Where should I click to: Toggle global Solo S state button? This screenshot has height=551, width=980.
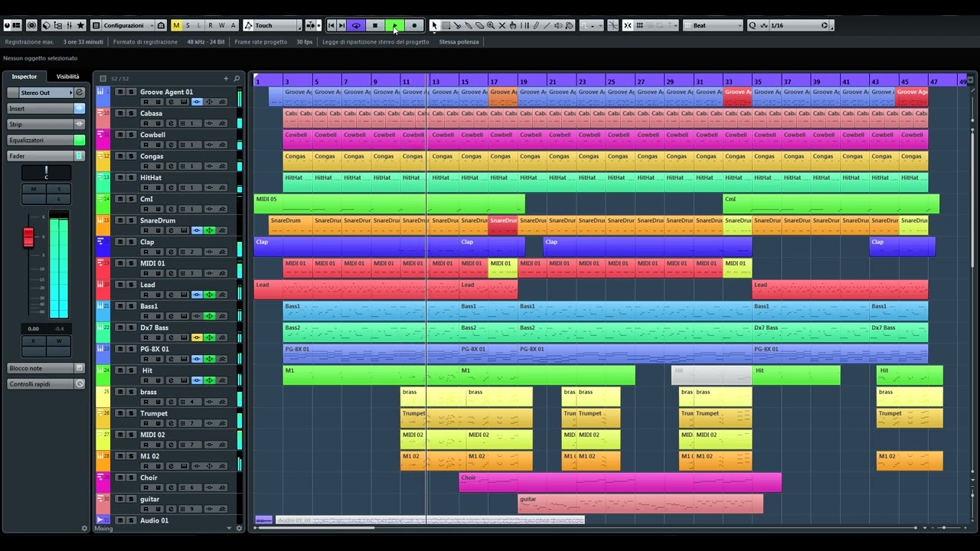(x=188, y=25)
